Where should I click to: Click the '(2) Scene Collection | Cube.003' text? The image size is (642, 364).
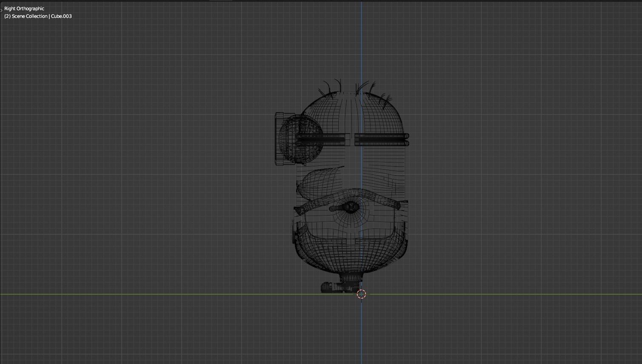(38, 16)
